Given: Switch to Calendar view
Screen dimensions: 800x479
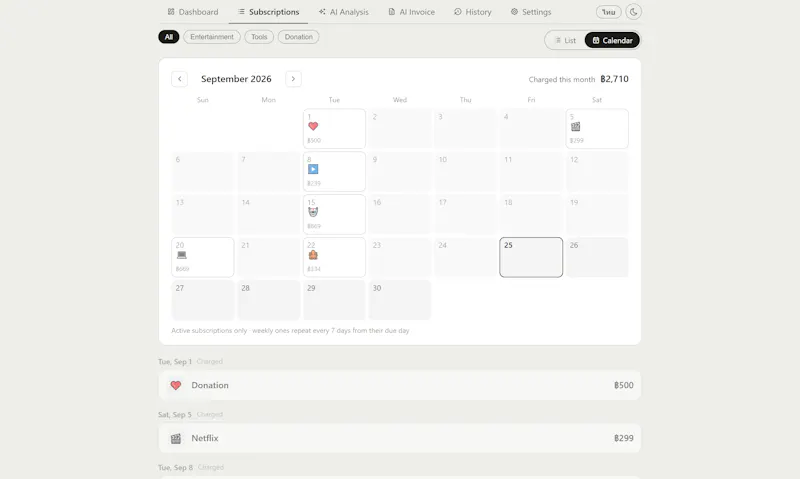Looking at the screenshot, I should (x=612, y=40).
